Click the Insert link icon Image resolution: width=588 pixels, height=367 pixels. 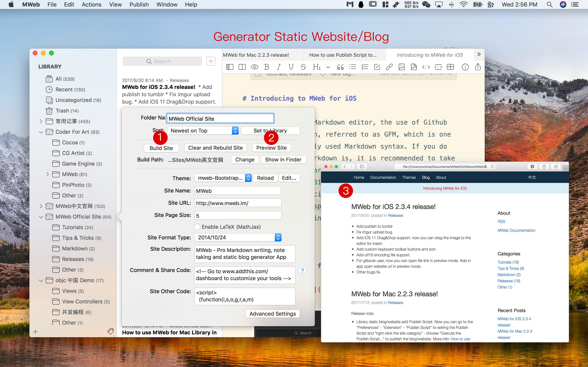390,68
